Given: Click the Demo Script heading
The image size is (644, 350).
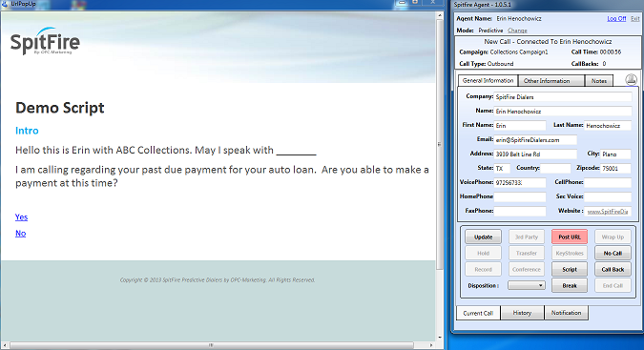Looking at the screenshot, I should [x=60, y=108].
